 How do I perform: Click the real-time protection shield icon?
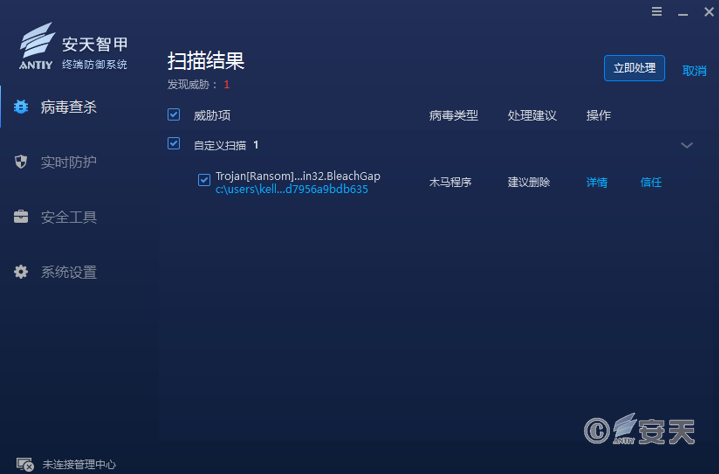21,162
